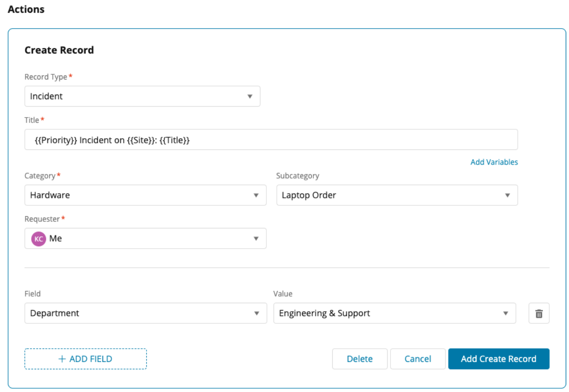This screenshot has width=569, height=392.
Task: Click the arrow on the Value dropdown
Action: (x=506, y=314)
